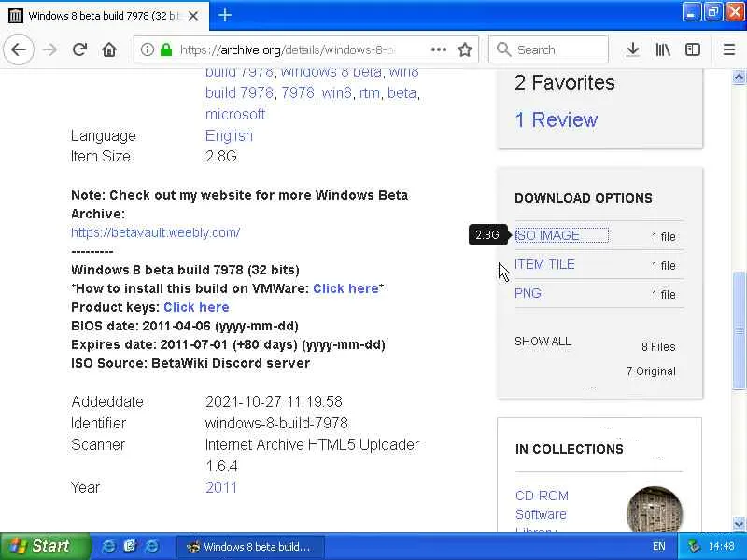Open page actions three-dots menu
This screenshot has width=747, height=560.
click(438, 49)
